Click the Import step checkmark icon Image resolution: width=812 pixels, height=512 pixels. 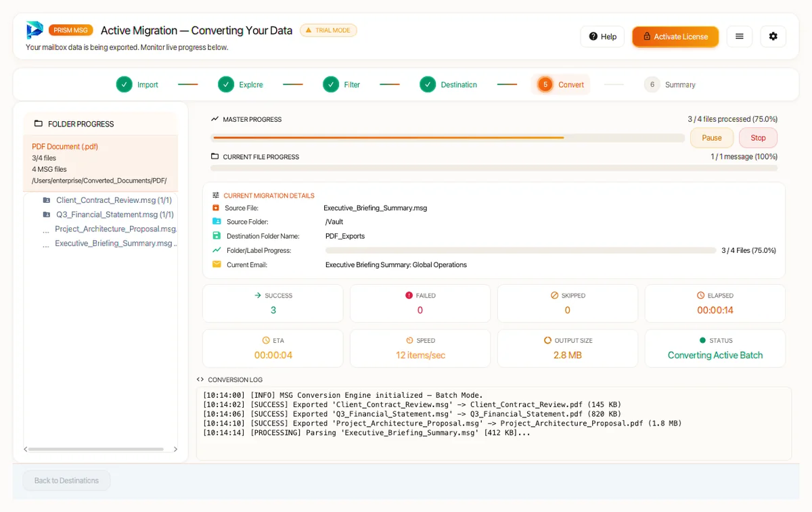coord(124,85)
